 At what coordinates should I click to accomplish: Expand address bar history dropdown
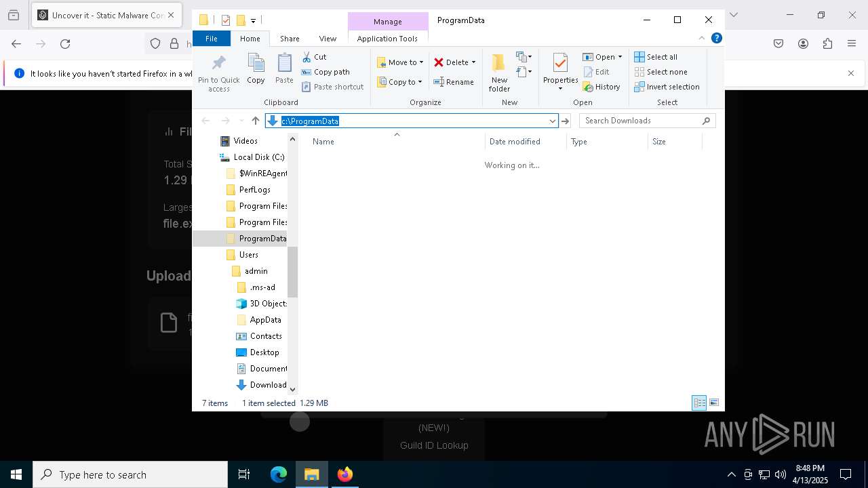[552, 121]
